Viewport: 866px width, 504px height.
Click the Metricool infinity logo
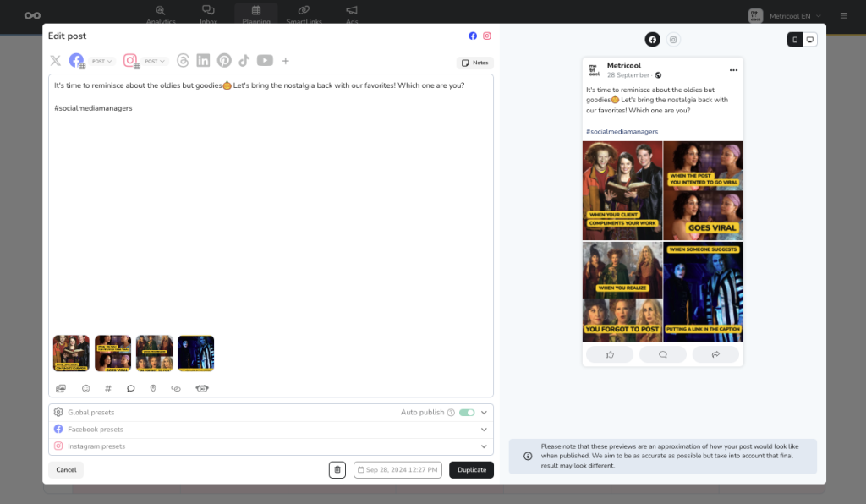33,15
